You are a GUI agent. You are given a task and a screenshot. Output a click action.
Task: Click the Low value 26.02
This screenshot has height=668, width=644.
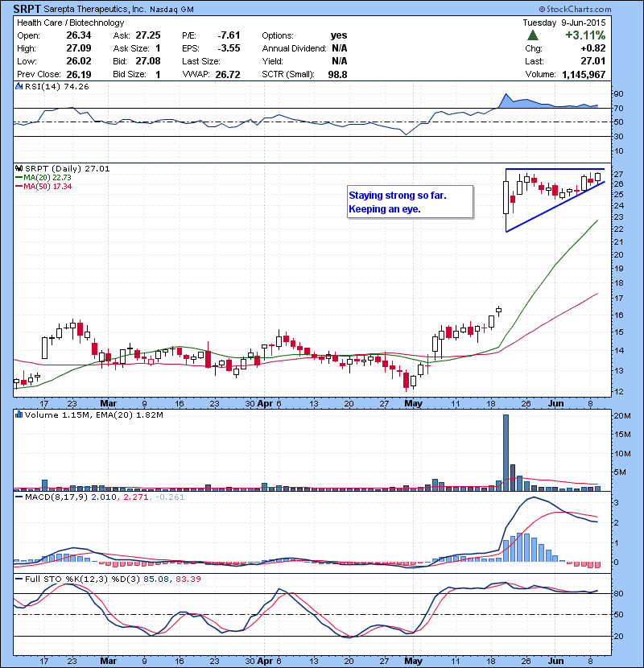pos(79,61)
